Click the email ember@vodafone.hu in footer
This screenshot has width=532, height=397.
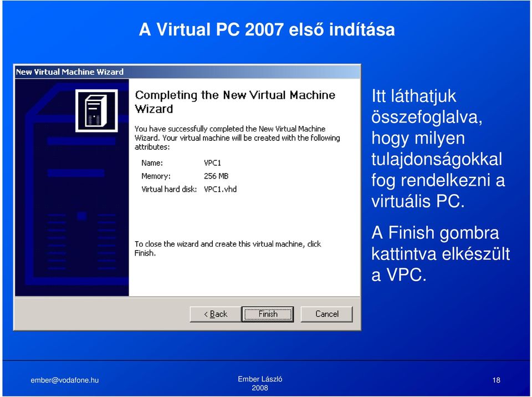[x=64, y=380]
